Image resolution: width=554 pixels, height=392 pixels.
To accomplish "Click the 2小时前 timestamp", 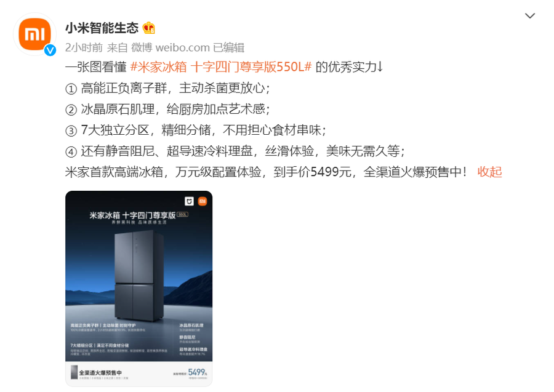I will point(84,47).
